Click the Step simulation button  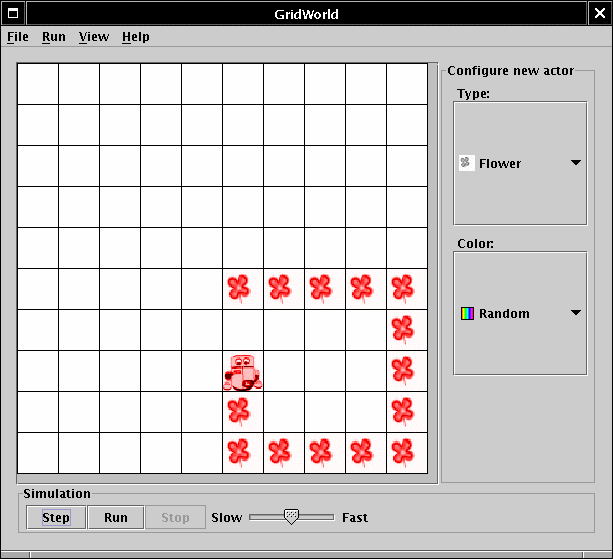pyautogui.click(x=56, y=518)
